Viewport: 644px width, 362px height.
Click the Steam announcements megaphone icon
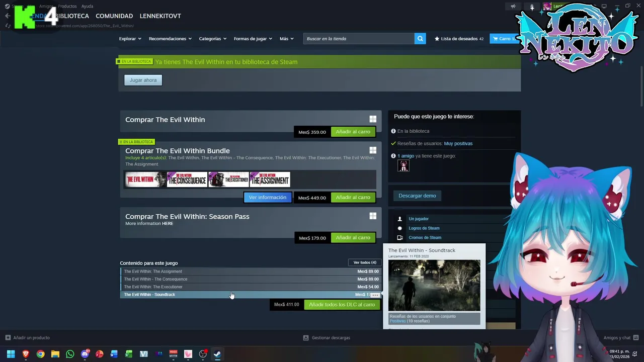[x=513, y=7]
